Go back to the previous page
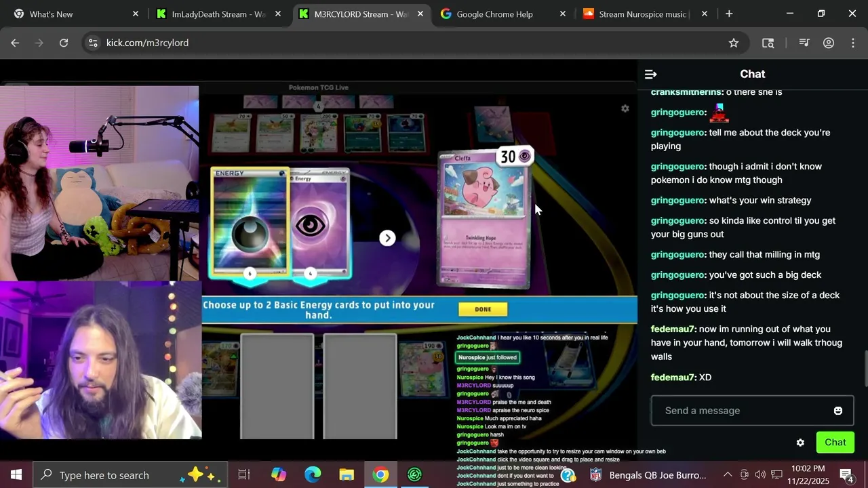The width and height of the screenshot is (868, 488). tap(15, 43)
